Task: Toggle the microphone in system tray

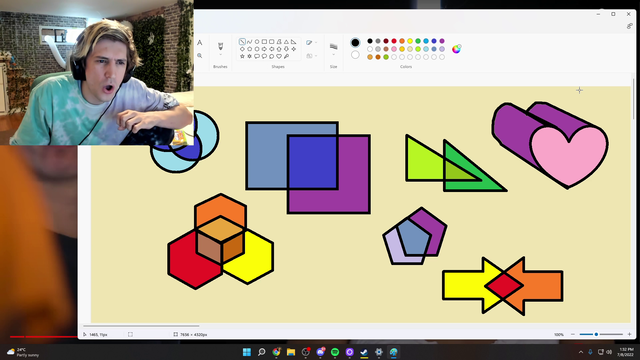Action: pos(590,352)
